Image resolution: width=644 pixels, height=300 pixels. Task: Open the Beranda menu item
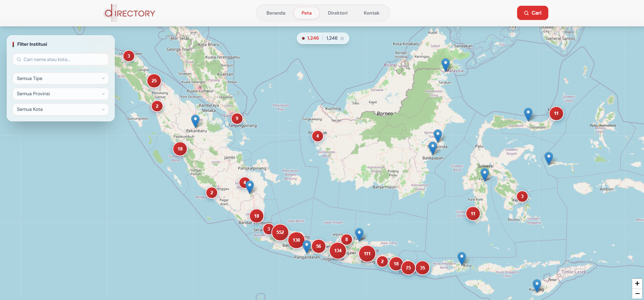coord(276,13)
